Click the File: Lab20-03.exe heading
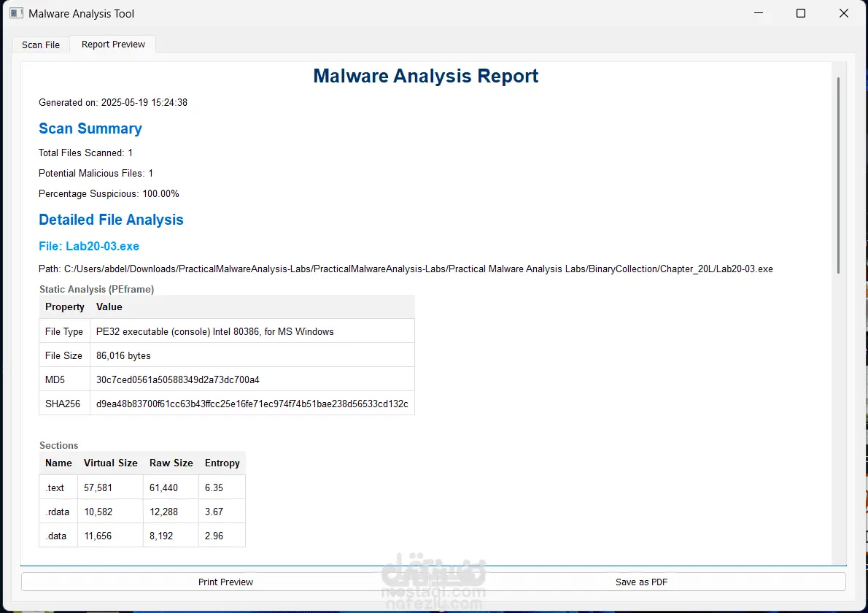Screen dimensions: 868x613 (89, 247)
